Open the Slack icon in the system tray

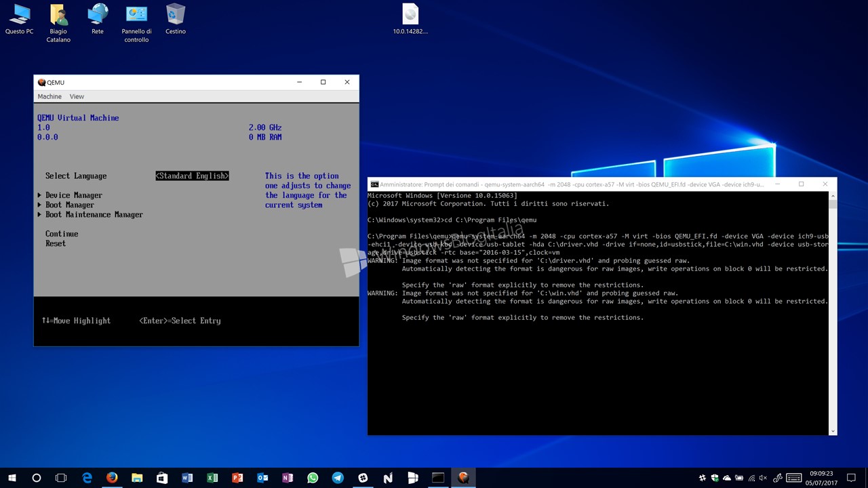703,478
